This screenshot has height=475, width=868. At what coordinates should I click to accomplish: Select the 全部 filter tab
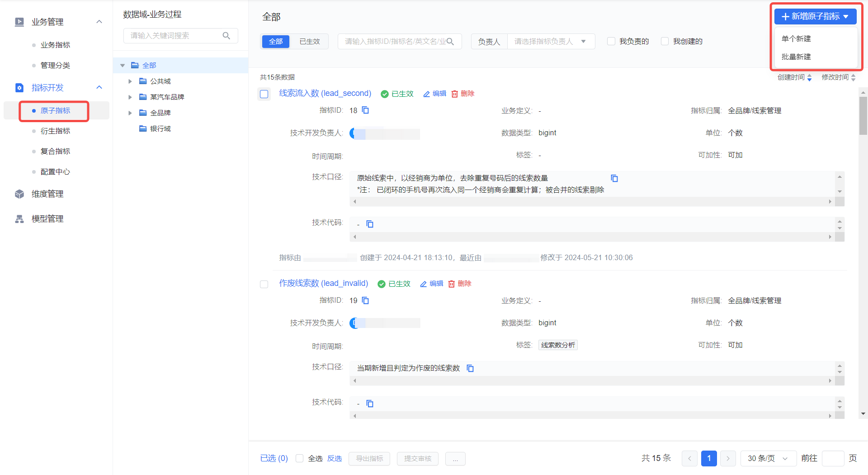pos(276,42)
